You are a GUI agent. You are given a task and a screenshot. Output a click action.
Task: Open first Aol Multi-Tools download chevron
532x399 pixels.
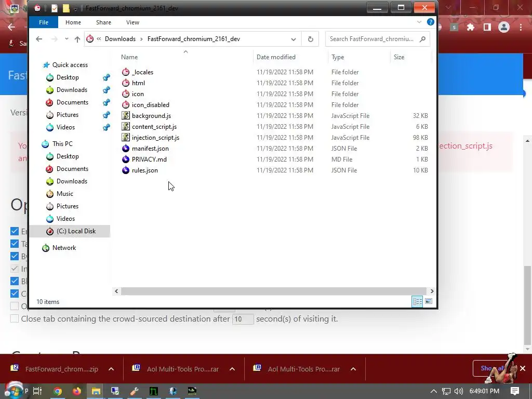tap(232, 369)
